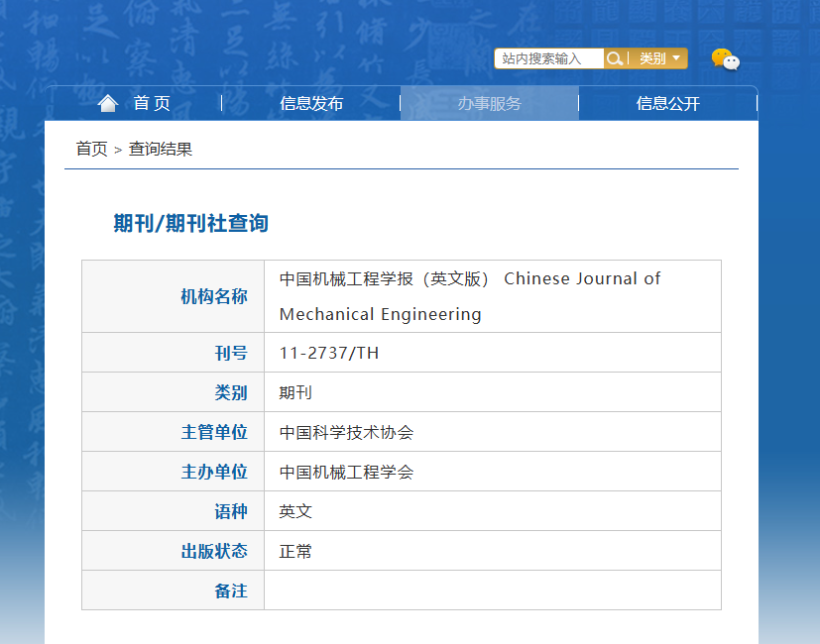The image size is (820, 644).
Task: Select the journal name Chinese Journal of Mechanical Engineering
Action: click(470, 296)
